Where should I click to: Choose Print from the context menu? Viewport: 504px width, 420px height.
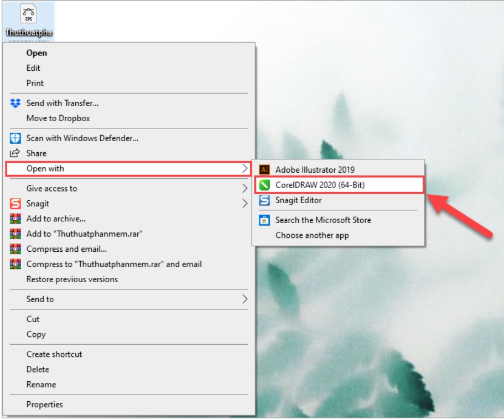(x=129, y=84)
